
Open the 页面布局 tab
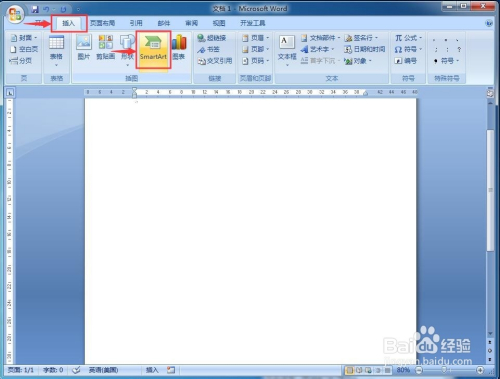(102, 23)
